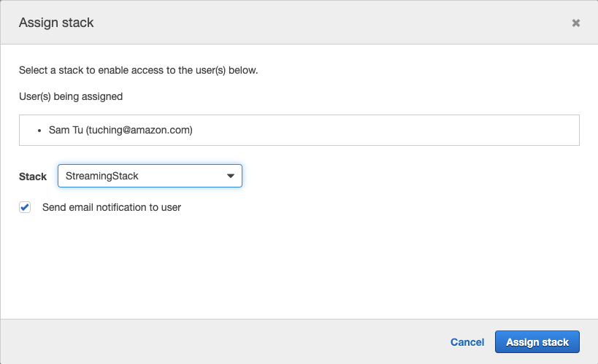Viewport: 598px width, 364px height.
Task: Click the bold 'Stack' field label
Action: tap(33, 177)
